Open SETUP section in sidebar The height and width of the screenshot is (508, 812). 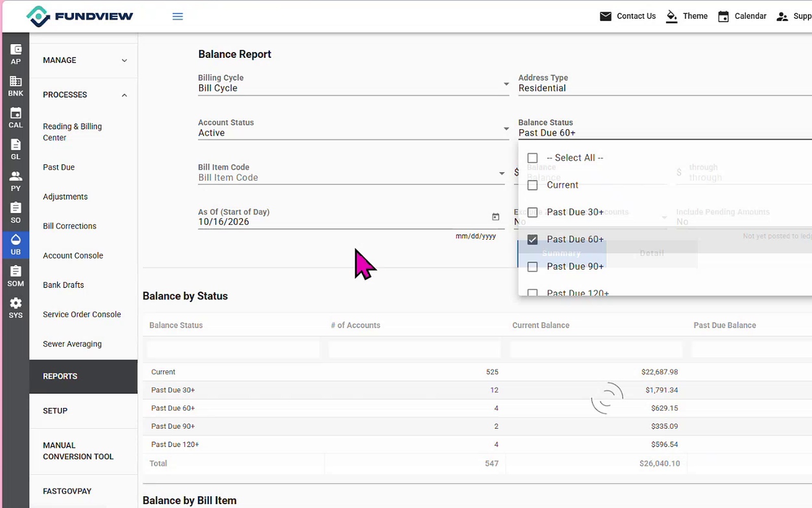point(83,411)
